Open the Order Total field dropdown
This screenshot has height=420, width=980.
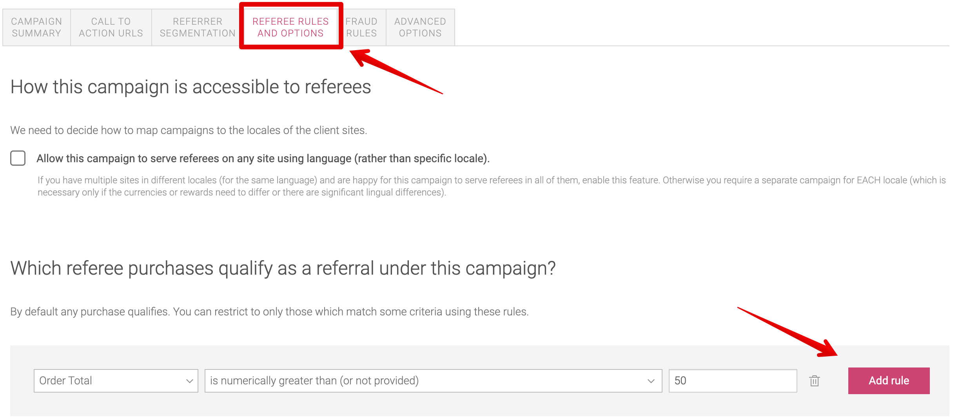[116, 381]
